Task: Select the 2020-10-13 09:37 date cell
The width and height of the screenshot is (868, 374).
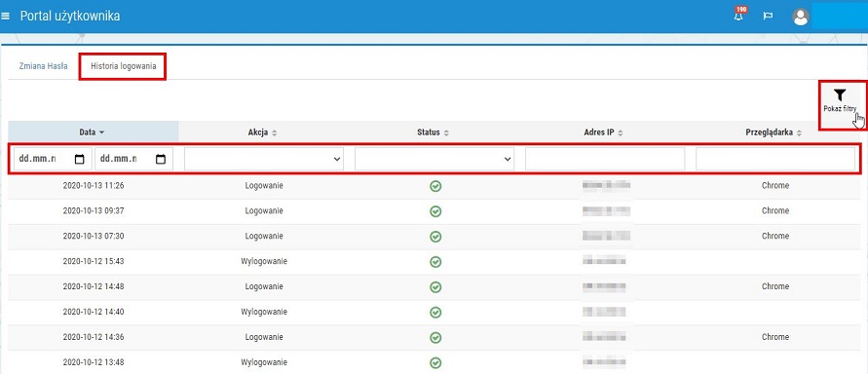Action: [94, 210]
